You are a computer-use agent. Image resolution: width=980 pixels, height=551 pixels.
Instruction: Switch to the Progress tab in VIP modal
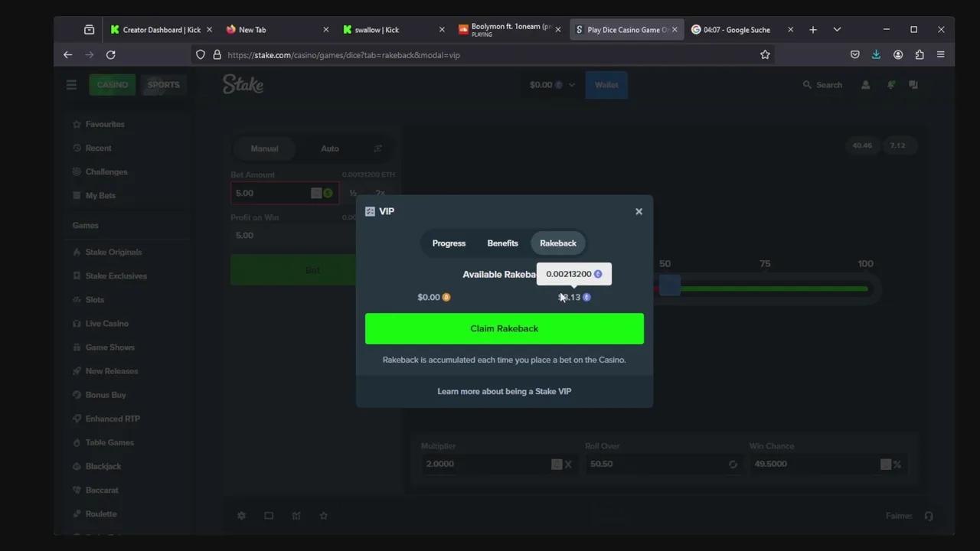449,243
